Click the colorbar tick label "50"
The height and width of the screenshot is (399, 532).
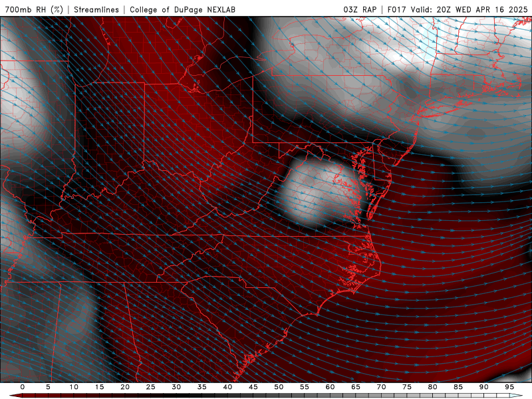[x=279, y=387]
